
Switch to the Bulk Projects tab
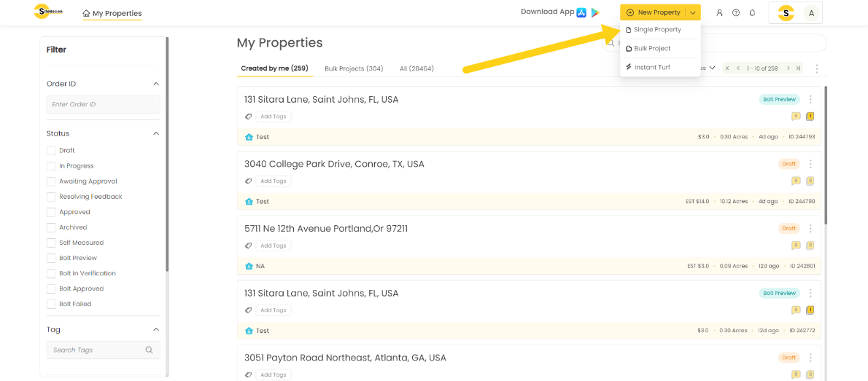click(x=354, y=68)
